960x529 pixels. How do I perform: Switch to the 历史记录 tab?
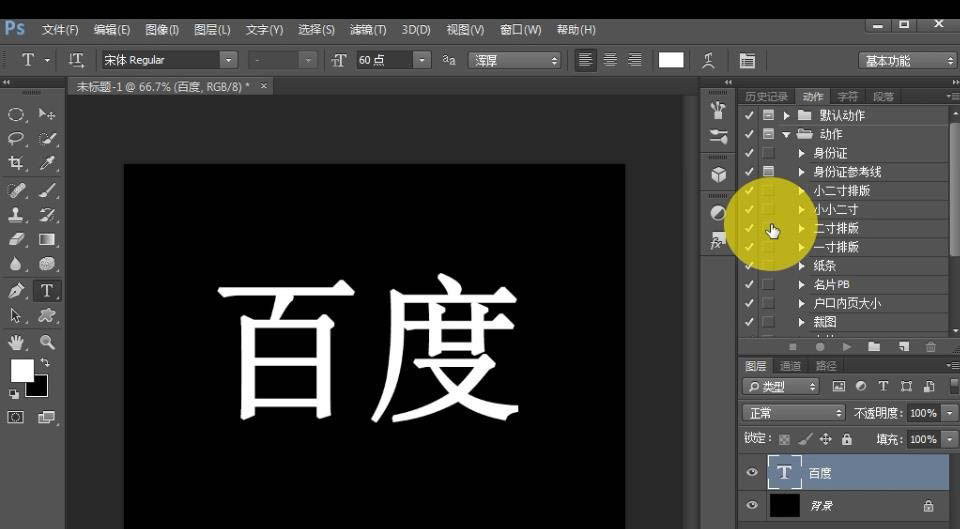tap(767, 96)
